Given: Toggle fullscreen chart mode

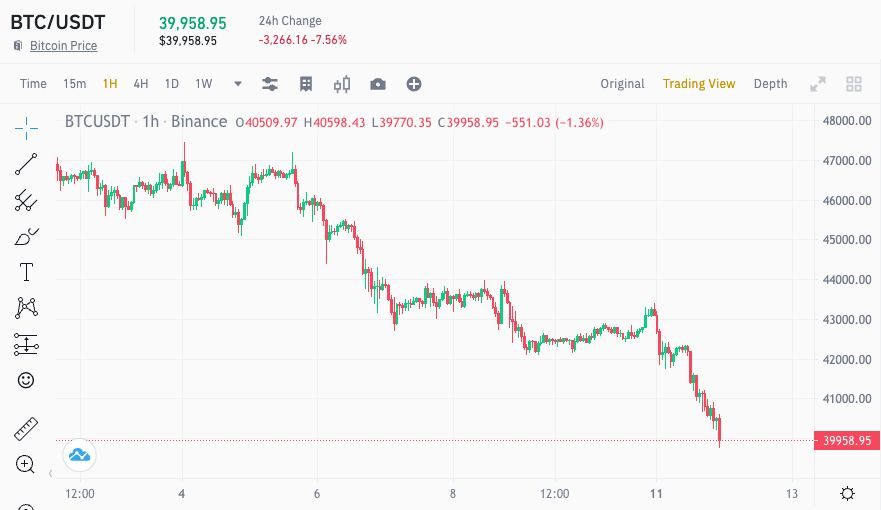Looking at the screenshot, I should click(x=818, y=84).
